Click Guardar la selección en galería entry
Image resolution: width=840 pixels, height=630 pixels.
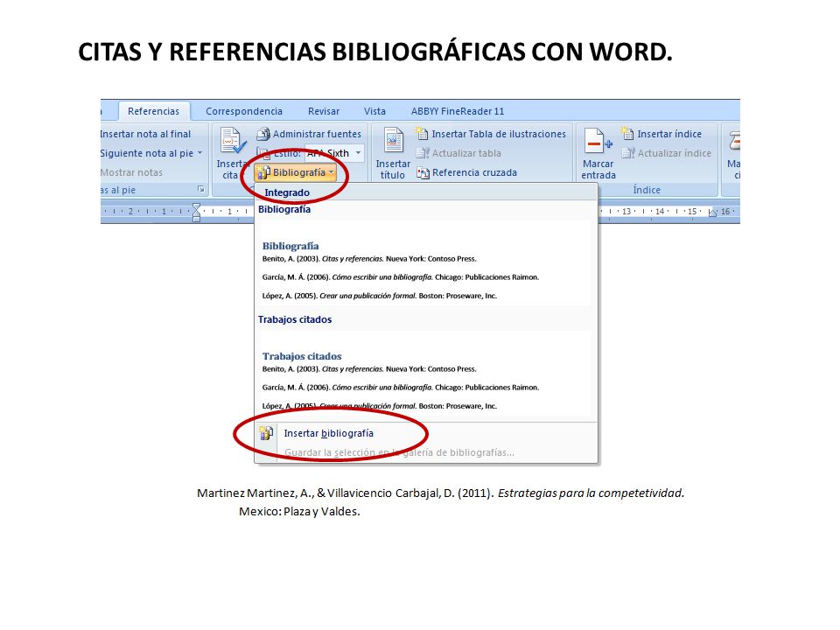[399, 452]
